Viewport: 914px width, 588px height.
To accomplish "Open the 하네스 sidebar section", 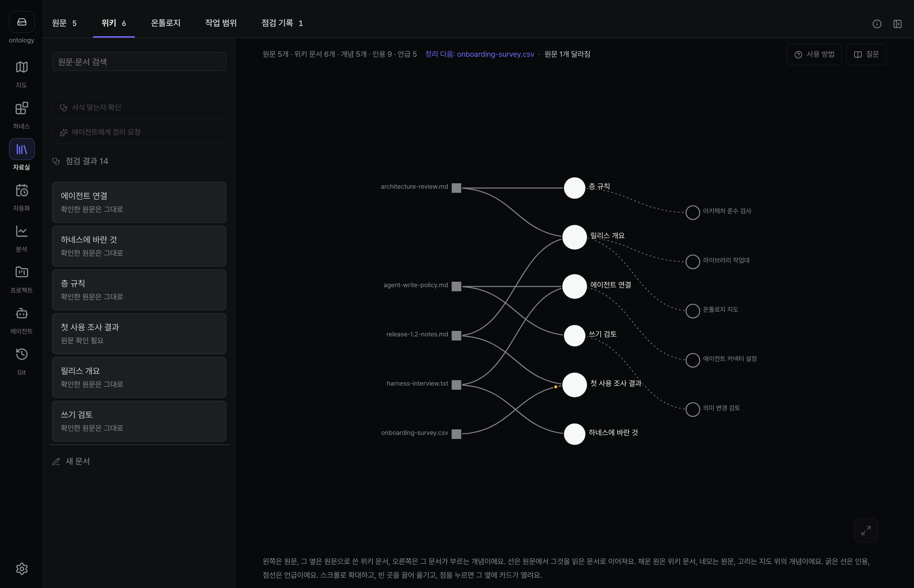I will [x=22, y=115].
